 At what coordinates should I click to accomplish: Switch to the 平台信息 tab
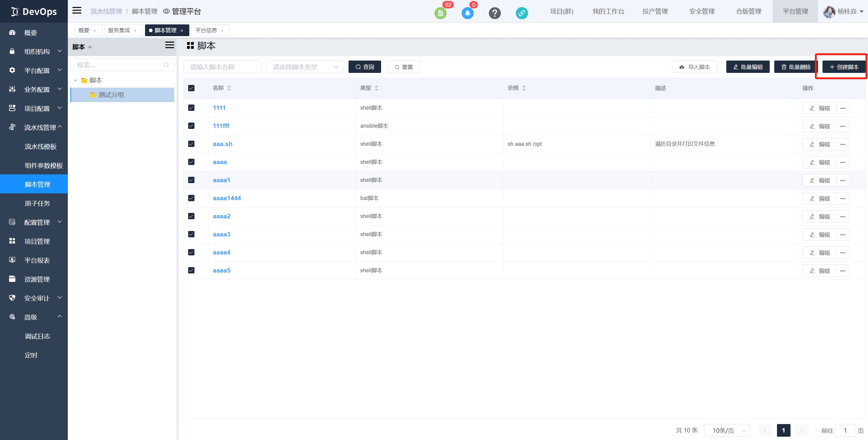click(x=206, y=30)
